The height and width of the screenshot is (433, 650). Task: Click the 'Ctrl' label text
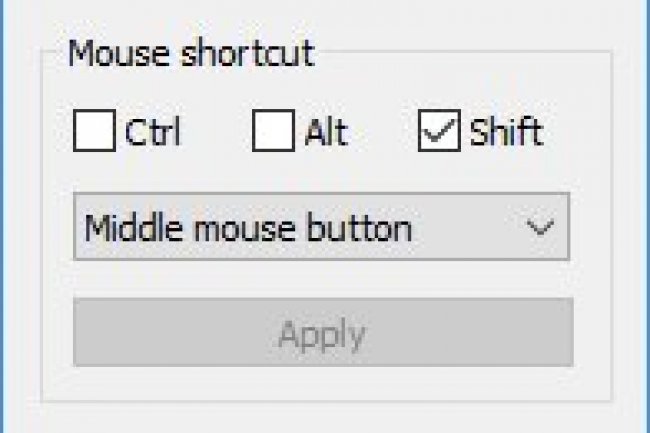(x=153, y=132)
